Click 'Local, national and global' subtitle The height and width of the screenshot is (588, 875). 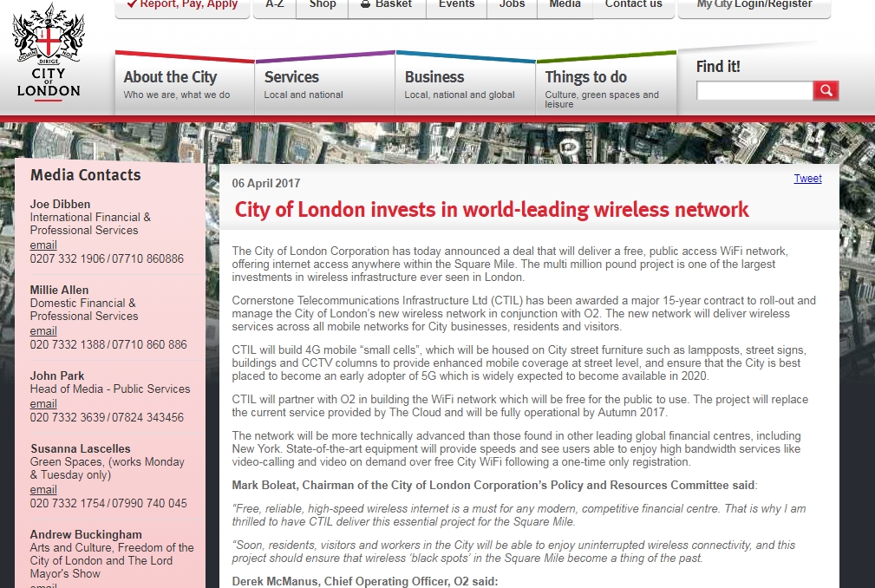[460, 95]
